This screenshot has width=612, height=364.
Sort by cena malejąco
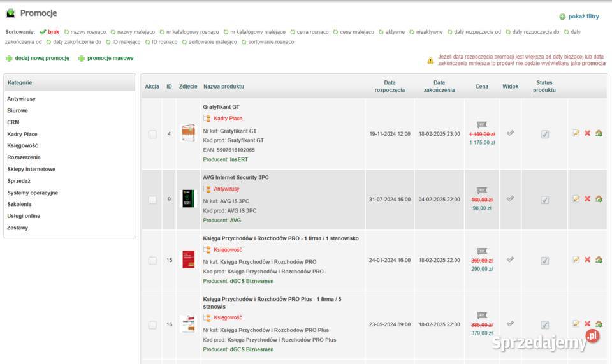pyautogui.click(x=357, y=32)
